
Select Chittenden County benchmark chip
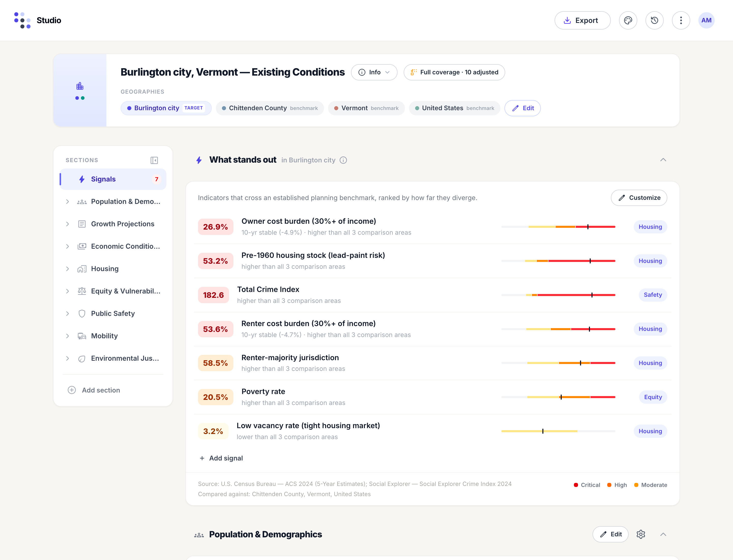coord(270,108)
